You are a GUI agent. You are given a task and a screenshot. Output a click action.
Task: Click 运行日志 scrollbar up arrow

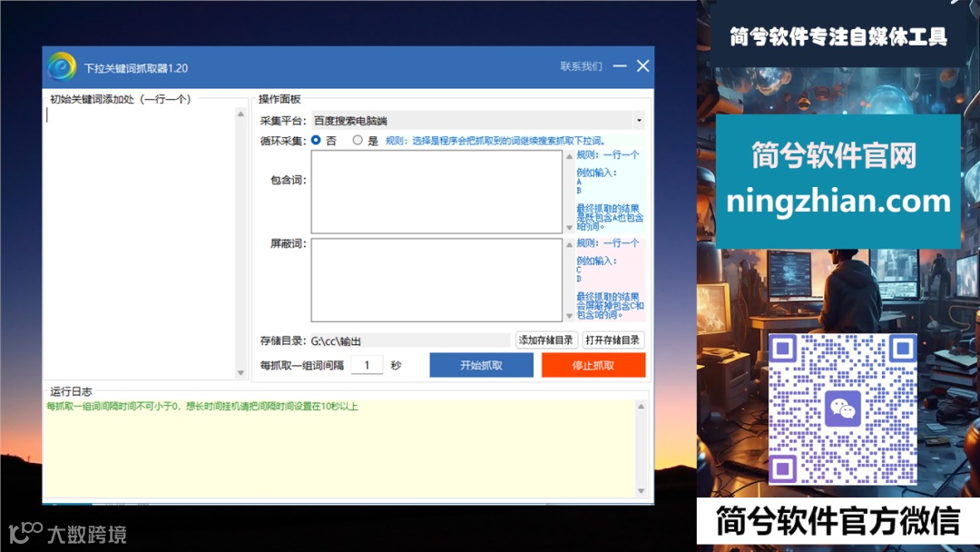[641, 407]
